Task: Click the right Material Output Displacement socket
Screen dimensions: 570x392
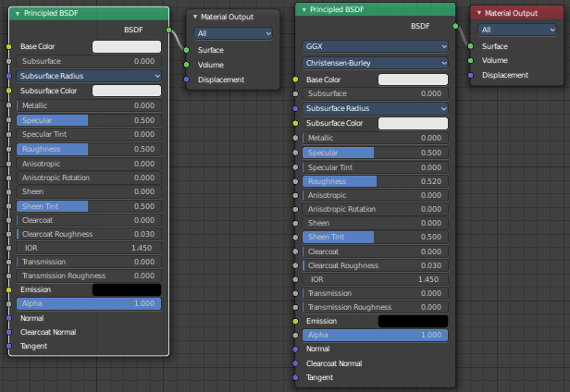Action: tap(471, 75)
